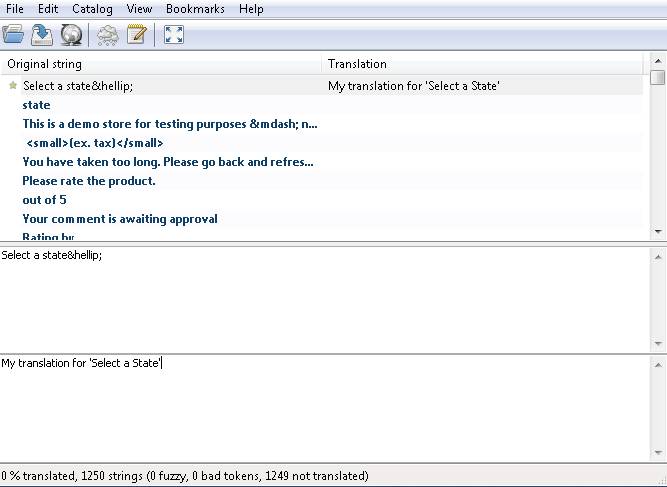
Task: Click source text pane scroll down arrow
Action: click(658, 343)
